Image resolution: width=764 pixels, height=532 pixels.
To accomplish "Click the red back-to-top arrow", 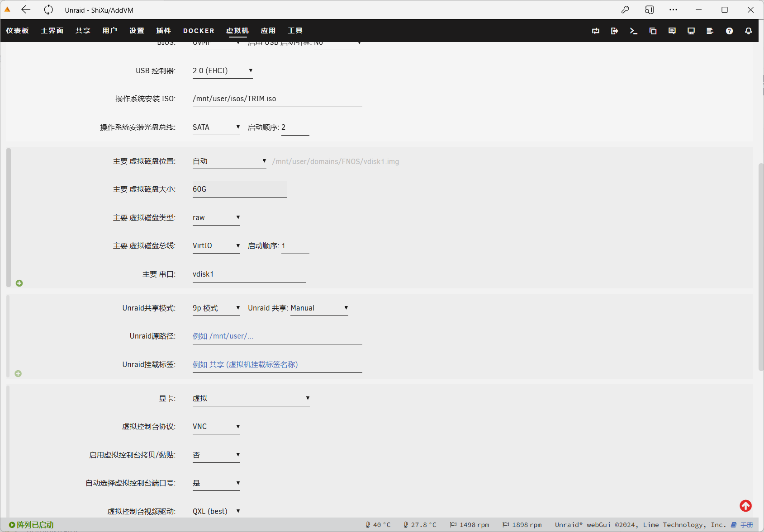I will tap(745, 506).
